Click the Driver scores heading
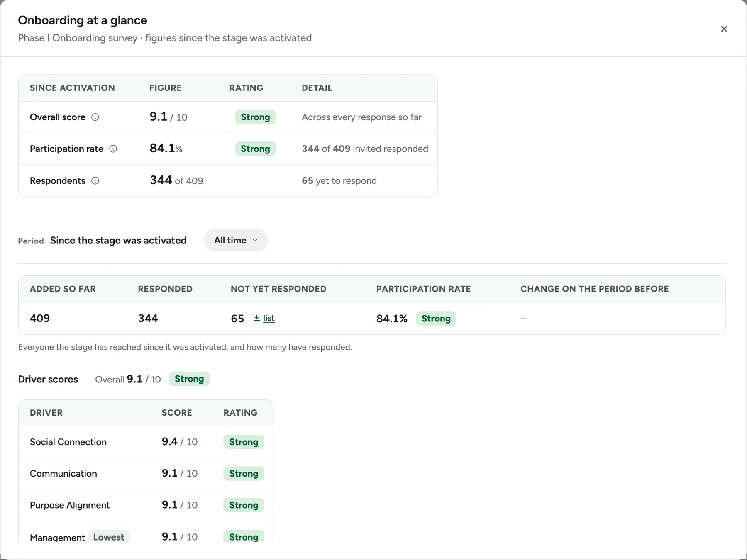747x560 pixels. 48,379
